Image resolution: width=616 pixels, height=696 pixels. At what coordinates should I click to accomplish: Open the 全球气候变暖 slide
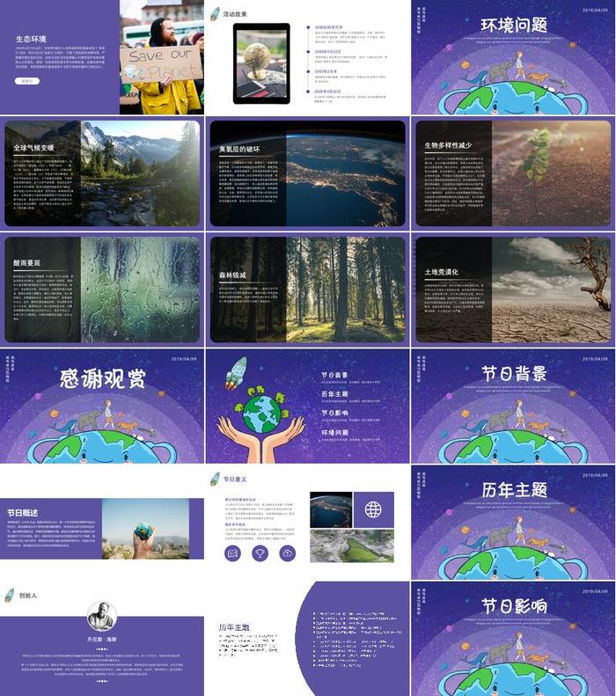[x=102, y=173]
